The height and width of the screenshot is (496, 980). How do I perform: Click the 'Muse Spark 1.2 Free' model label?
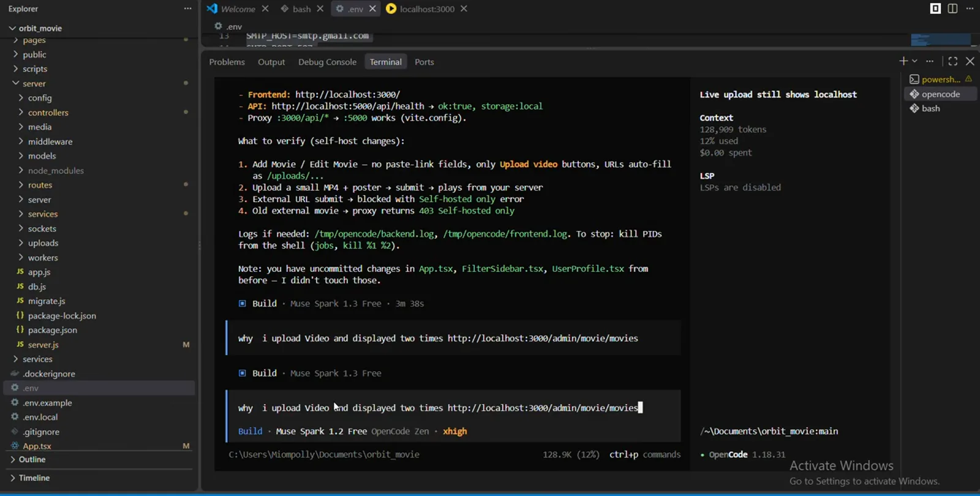322,432
